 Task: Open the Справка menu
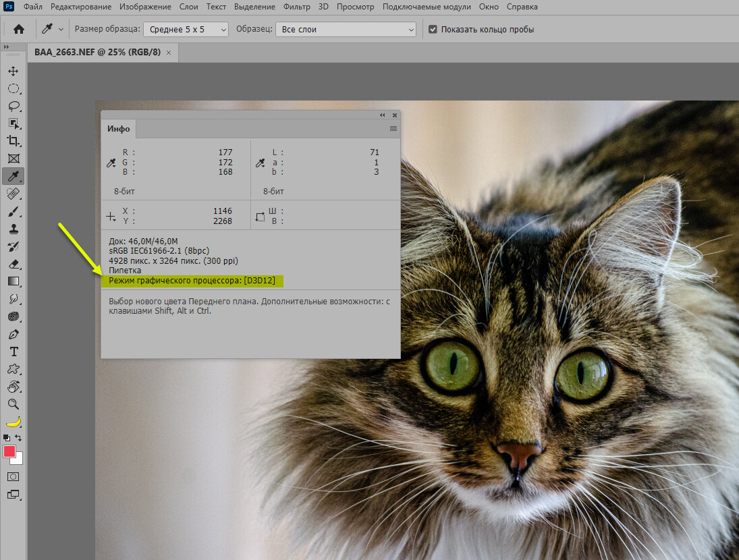522,7
